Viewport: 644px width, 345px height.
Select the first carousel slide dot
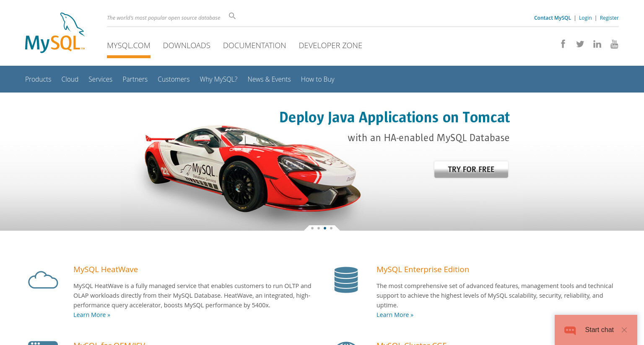click(x=312, y=228)
